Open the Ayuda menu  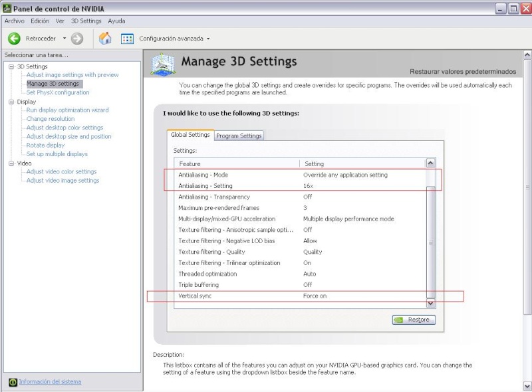117,21
